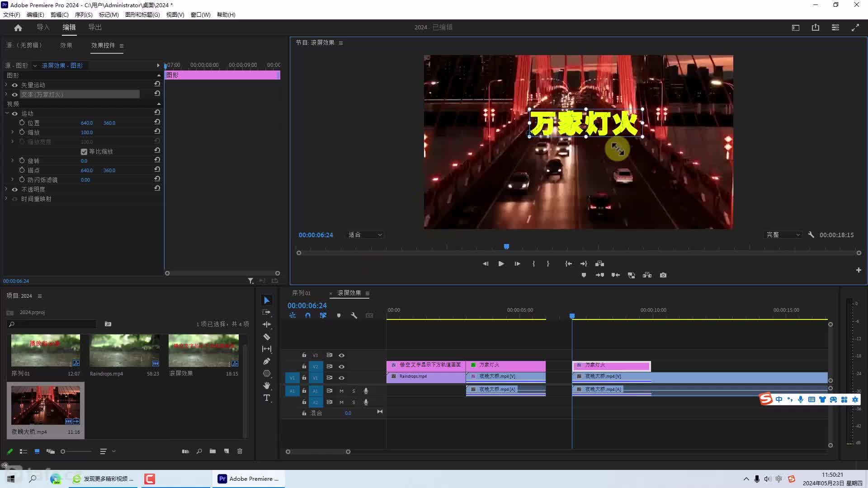Select the Ripple Edit tool
Image resolution: width=868 pixels, height=488 pixels.
267,324
